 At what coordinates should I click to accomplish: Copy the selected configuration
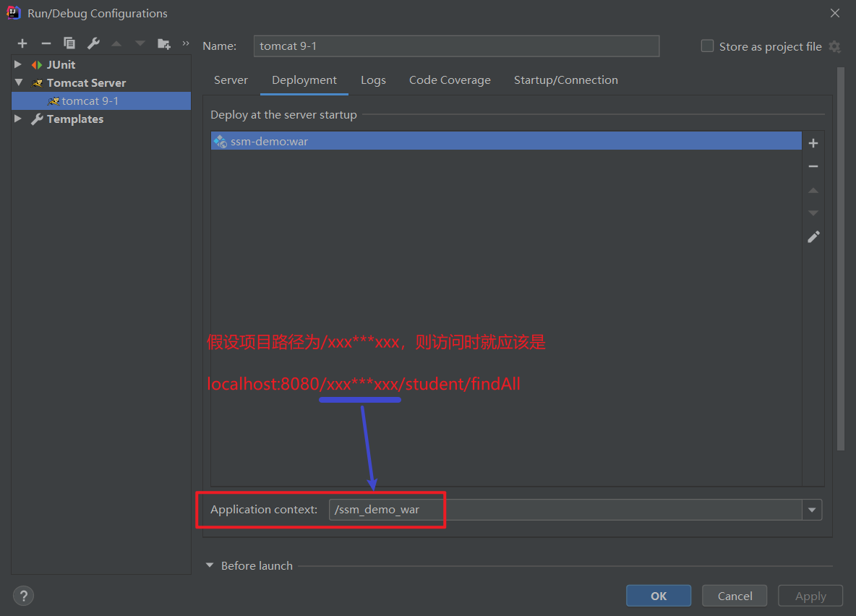coord(69,43)
